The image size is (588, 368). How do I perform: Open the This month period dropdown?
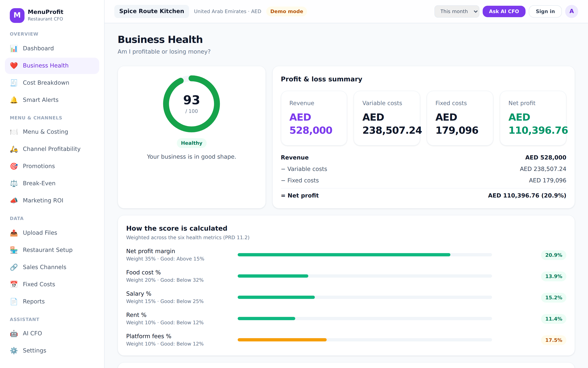(x=457, y=11)
